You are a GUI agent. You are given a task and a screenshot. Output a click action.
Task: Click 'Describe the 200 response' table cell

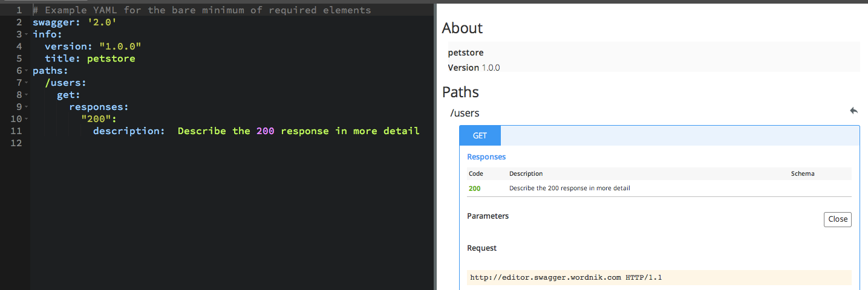coord(569,188)
